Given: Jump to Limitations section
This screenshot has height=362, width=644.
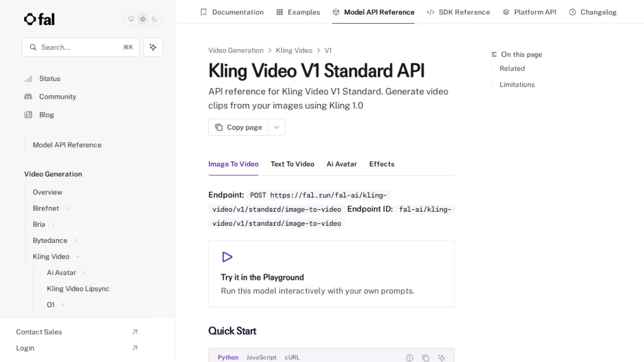Looking at the screenshot, I should coord(517,85).
